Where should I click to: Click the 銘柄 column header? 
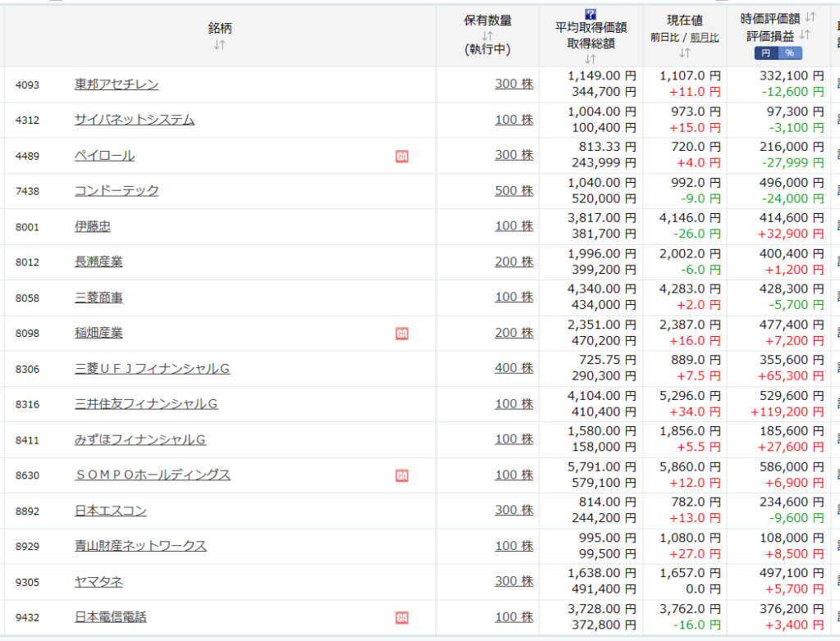(x=220, y=29)
